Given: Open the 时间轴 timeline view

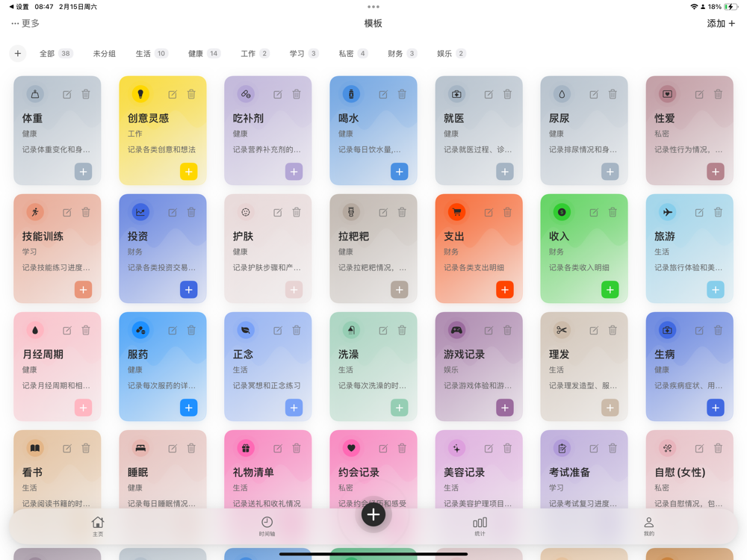Looking at the screenshot, I should coord(267,526).
